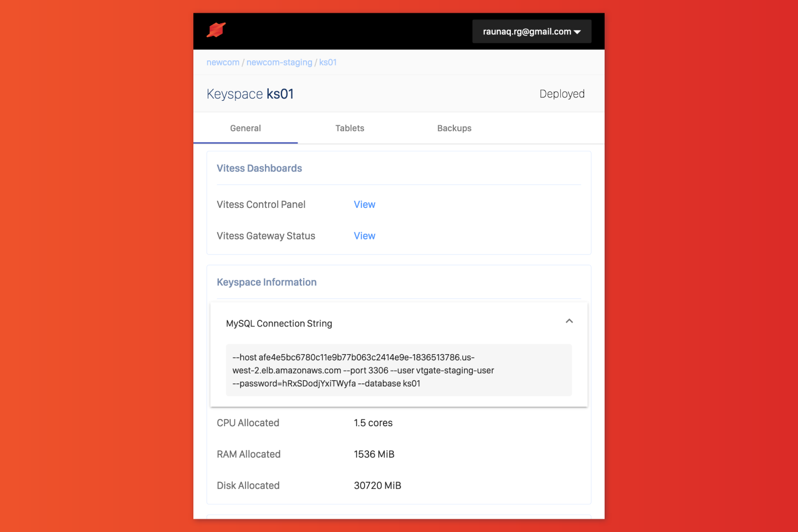Go to the newcom breadcrumb link
798x532 pixels.
point(223,63)
